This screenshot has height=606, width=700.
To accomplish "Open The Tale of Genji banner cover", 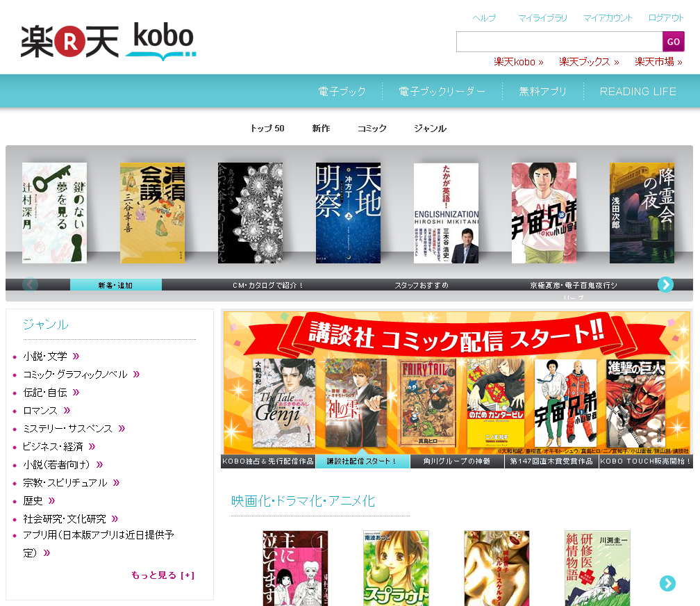I will click(x=284, y=403).
